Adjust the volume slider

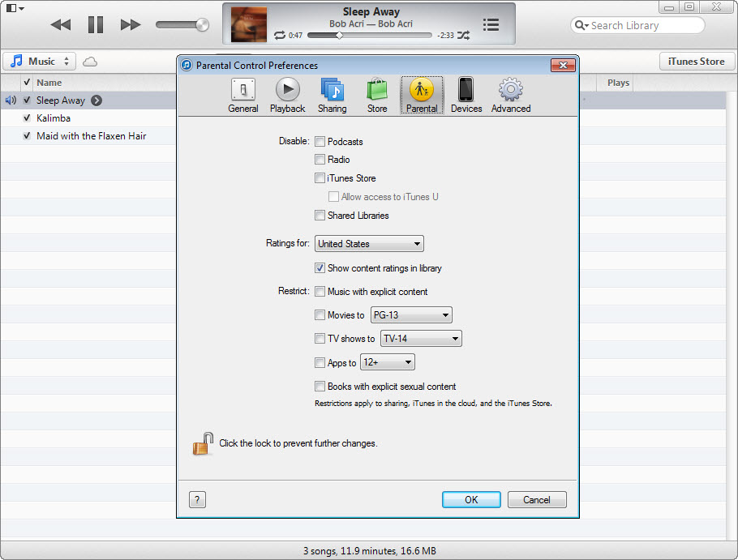tap(182, 24)
